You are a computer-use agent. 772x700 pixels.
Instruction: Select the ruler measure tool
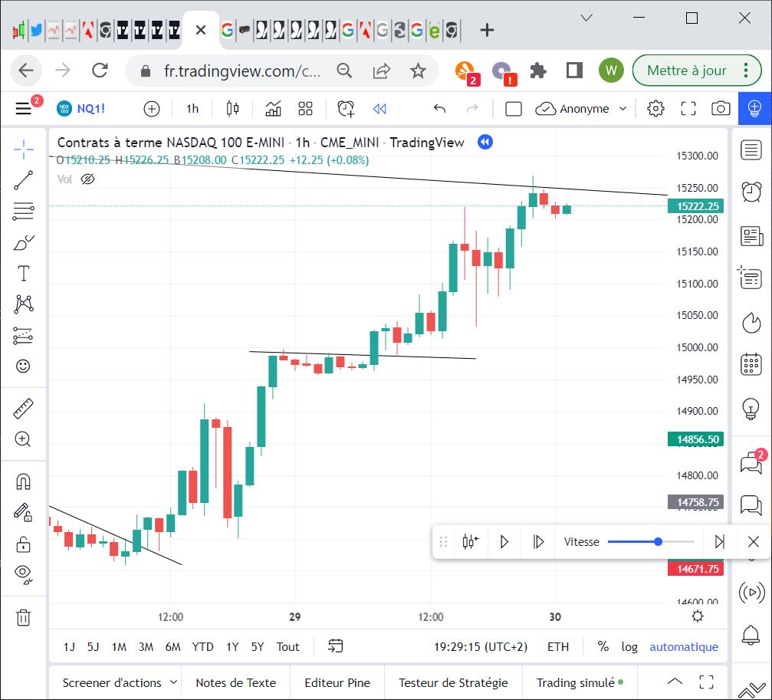pyautogui.click(x=23, y=408)
